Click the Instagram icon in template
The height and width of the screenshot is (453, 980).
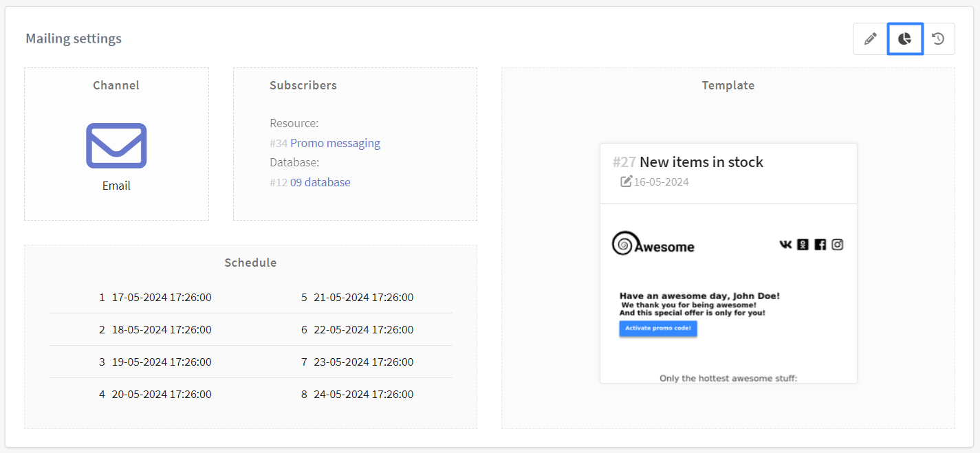tap(837, 245)
